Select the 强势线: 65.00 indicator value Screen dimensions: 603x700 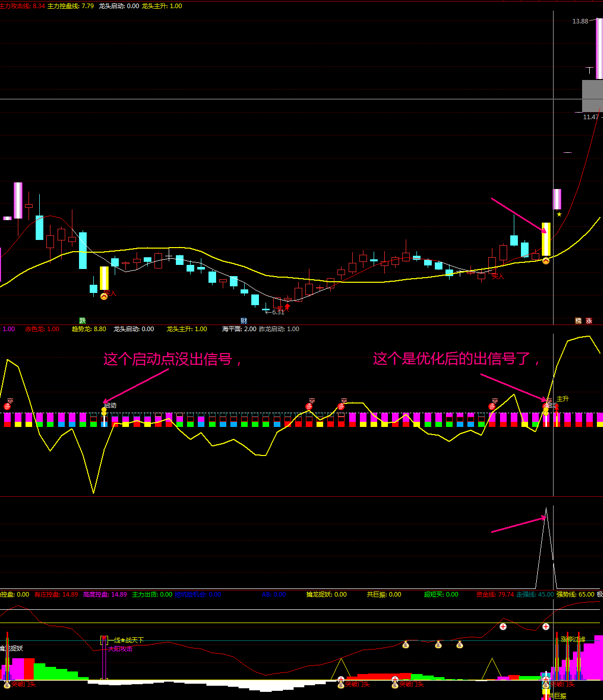click(575, 595)
